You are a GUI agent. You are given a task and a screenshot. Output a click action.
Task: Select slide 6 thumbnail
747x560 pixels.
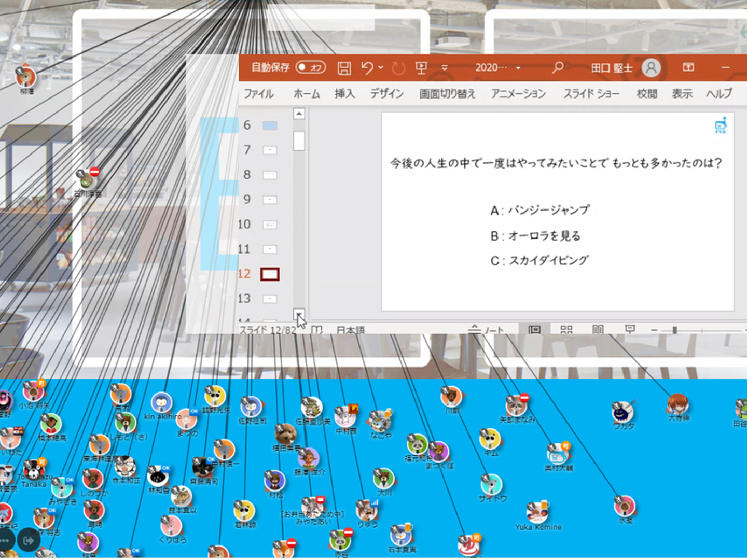(270, 125)
